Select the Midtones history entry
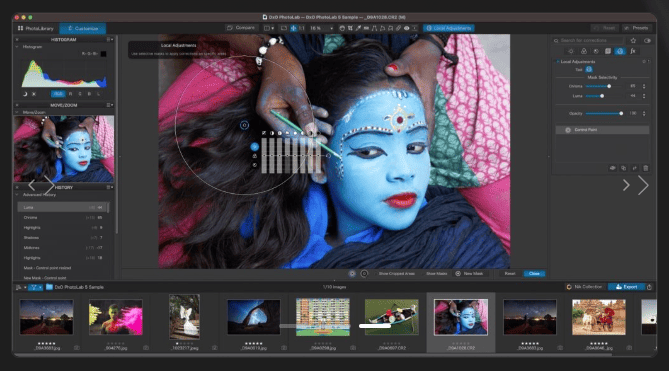Viewport: 669px width, 371px height. coord(62,248)
